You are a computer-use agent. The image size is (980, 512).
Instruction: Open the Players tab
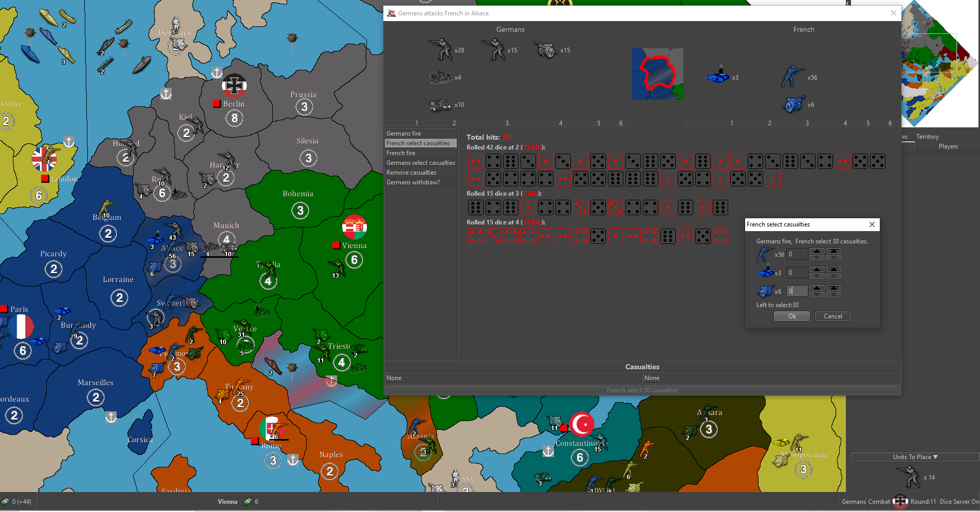948,146
